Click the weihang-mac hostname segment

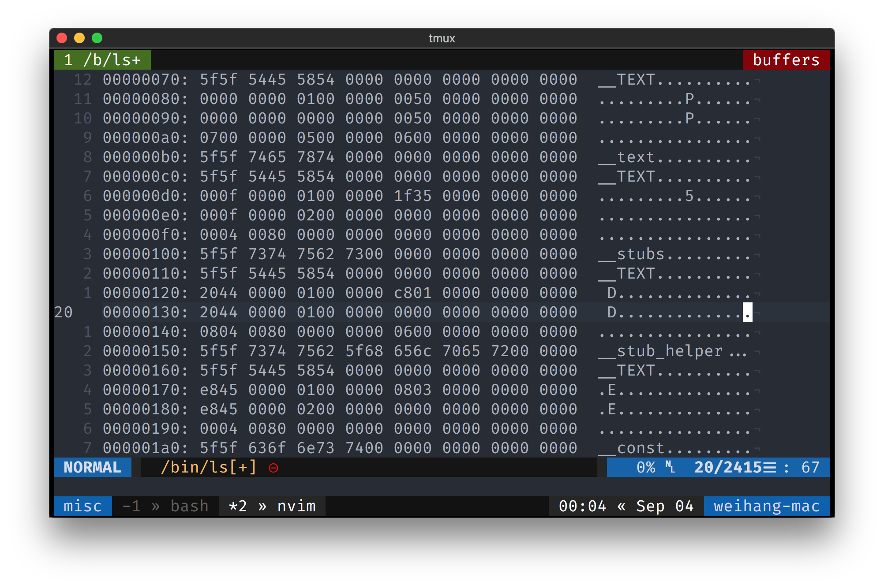point(767,506)
